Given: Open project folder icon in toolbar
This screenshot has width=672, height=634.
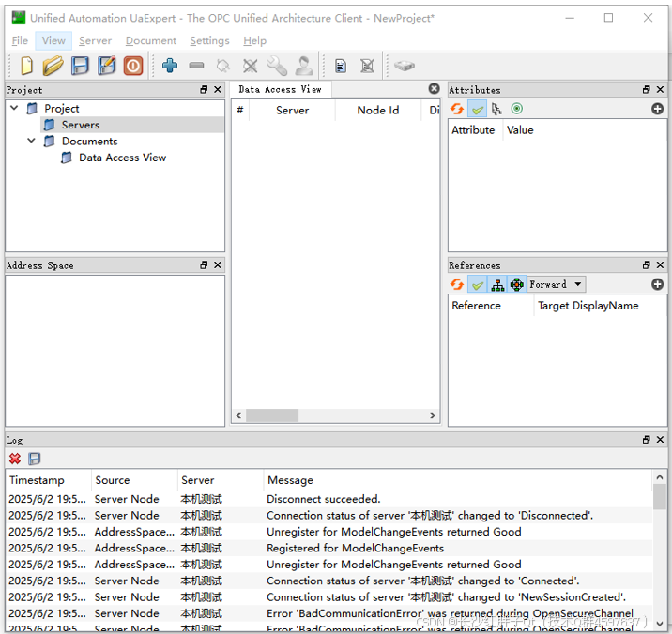Looking at the screenshot, I should [x=53, y=66].
